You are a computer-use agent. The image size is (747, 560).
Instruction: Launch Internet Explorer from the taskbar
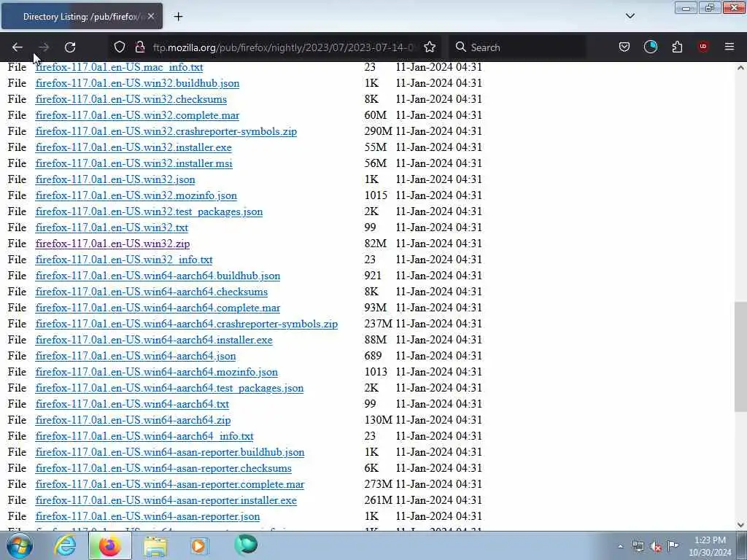65,545
